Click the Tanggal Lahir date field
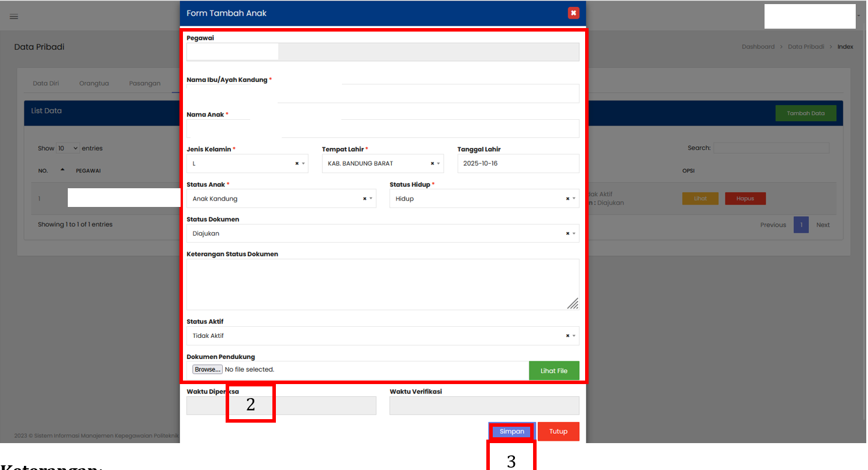The image size is (868, 470). 518,164
